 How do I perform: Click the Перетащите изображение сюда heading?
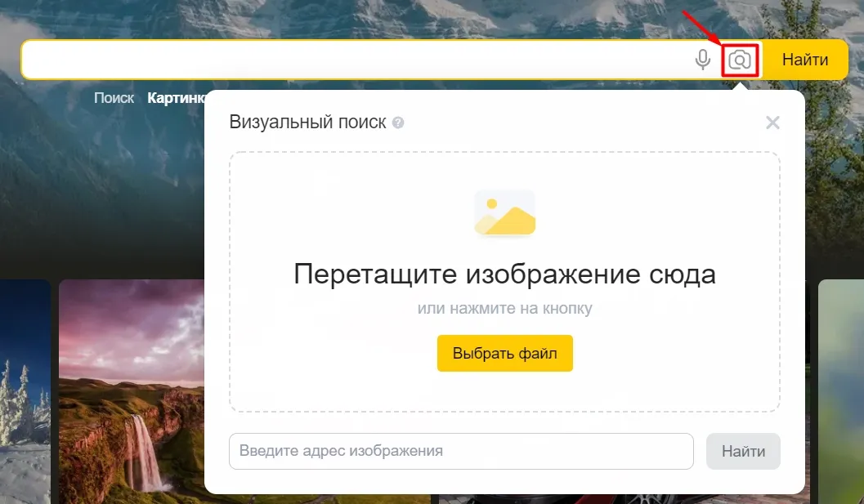[x=504, y=274]
